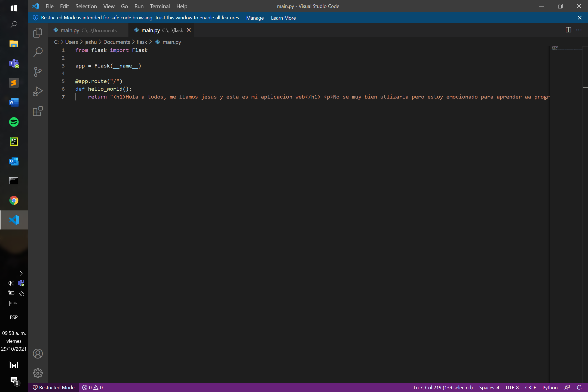Click the Manage link in banner
The image size is (588, 392).
[x=255, y=18]
